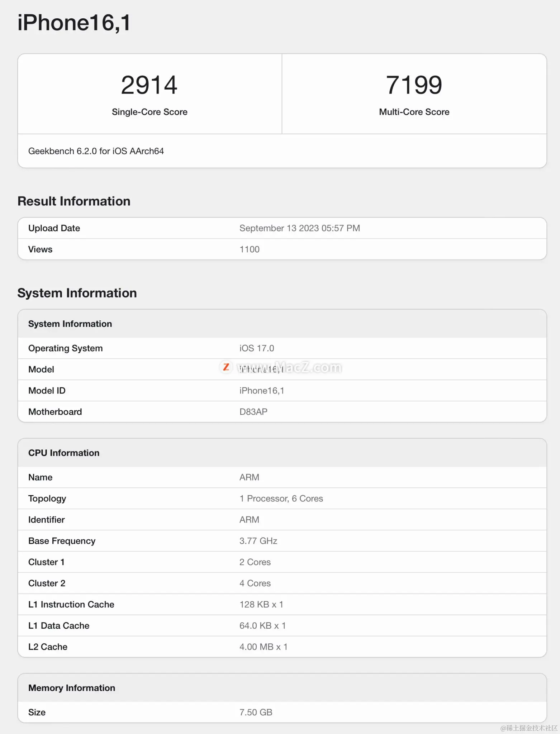The width and height of the screenshot is (560, 734).
Task: Click the Operating System row label
Action: click(x=65, y=348)
